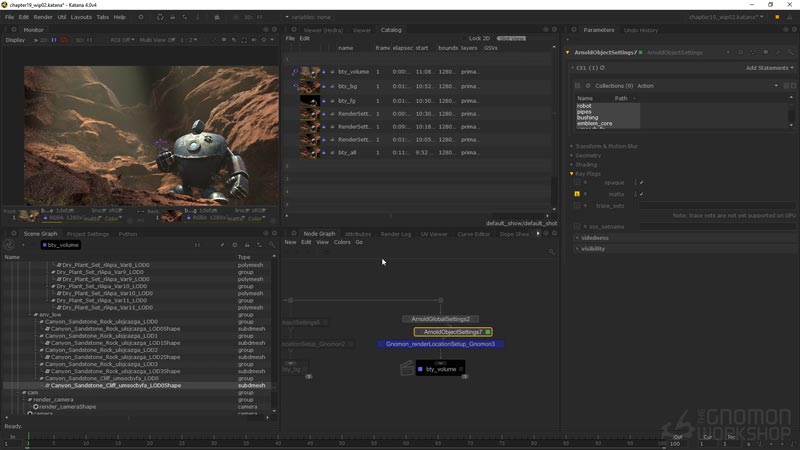The height and width of the screenshot is (450, 800).
Task: Open the ROI Off dropdown
Action: [x=122, y=40]
